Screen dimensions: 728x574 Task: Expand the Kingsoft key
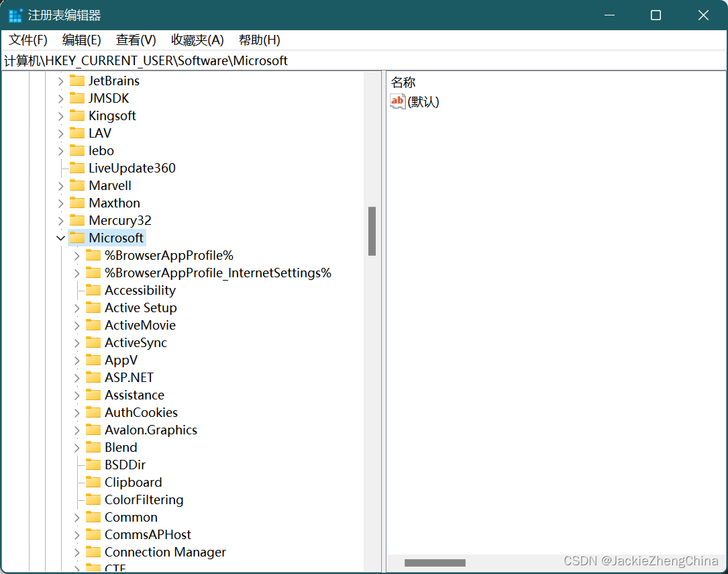pos(61,116)
